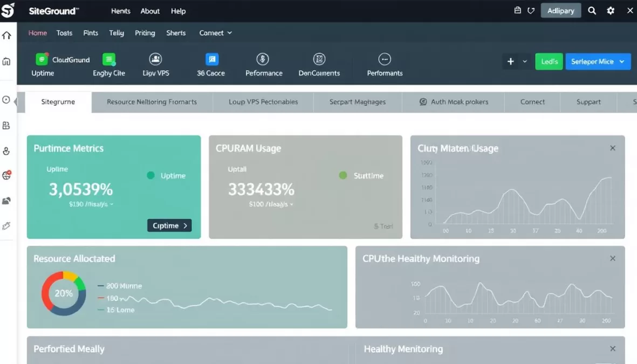Click the 20% donut chart in Resource Allocated
The width and height of the screenshot is (637, 364).
point(64,293)
